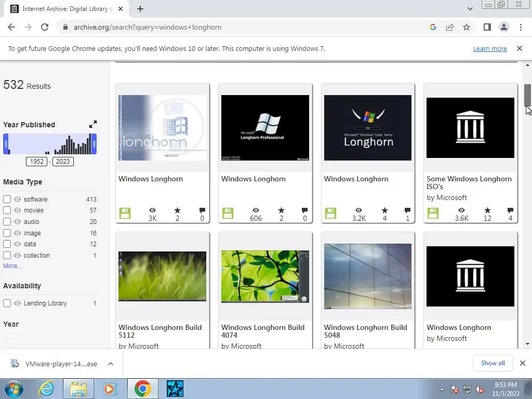Viewport: 532px width, 399px height.
Task: Check the audio media type filter
Action: pos(7,221)
